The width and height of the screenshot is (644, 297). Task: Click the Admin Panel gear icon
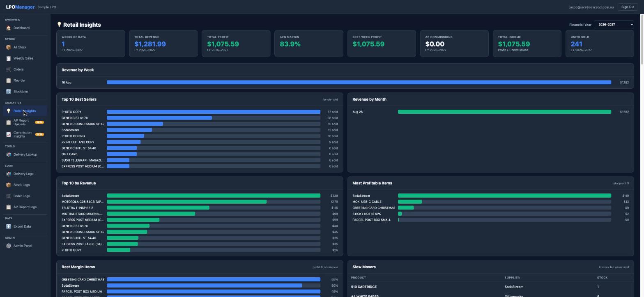[x=8, y=246]
